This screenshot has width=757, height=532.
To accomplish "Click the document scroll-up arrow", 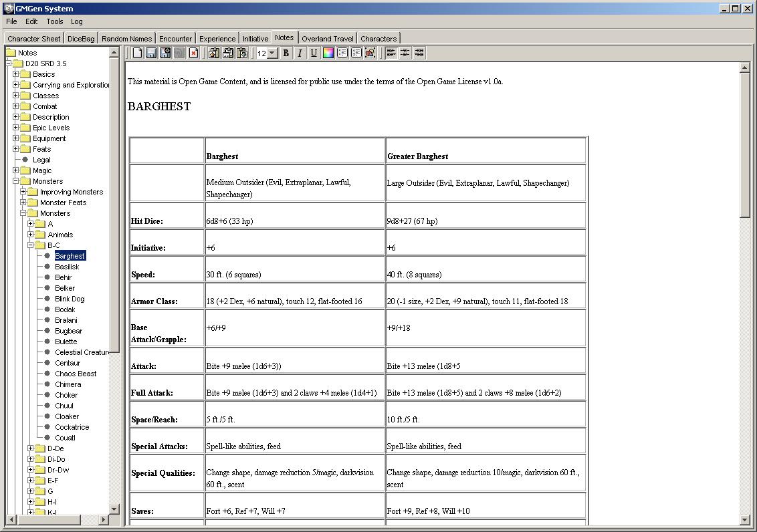I will tap(744, 68).
